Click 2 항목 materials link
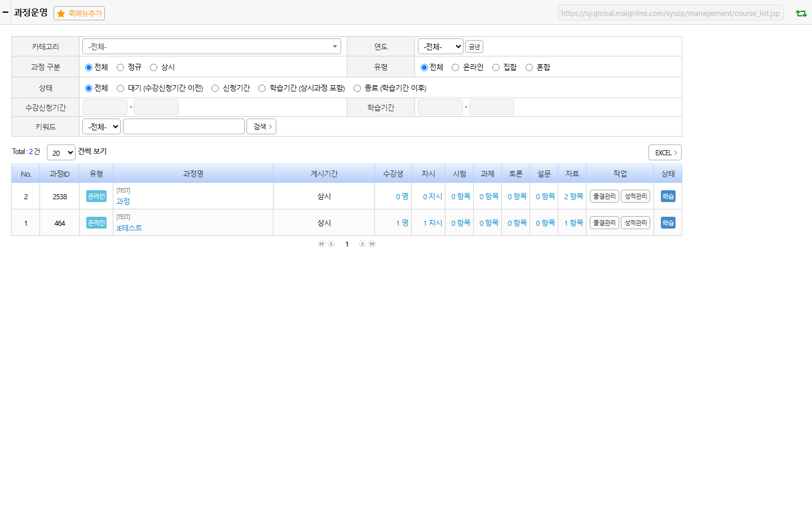Viewport: 812px width, 508px height. pos(573,196)
